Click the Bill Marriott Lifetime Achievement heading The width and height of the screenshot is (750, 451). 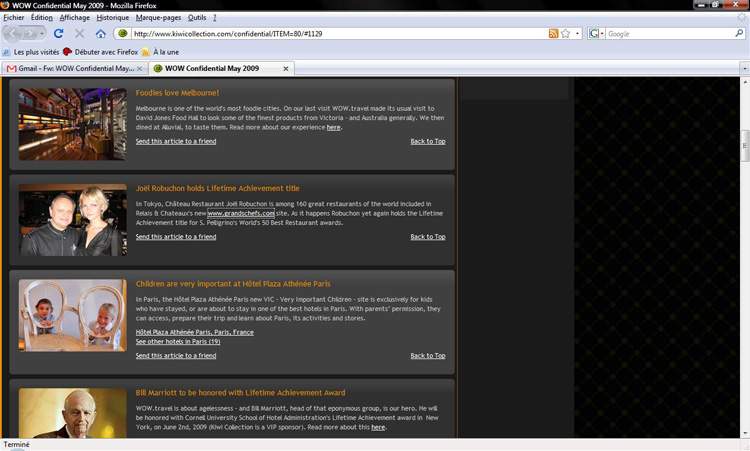coord(240,393)
